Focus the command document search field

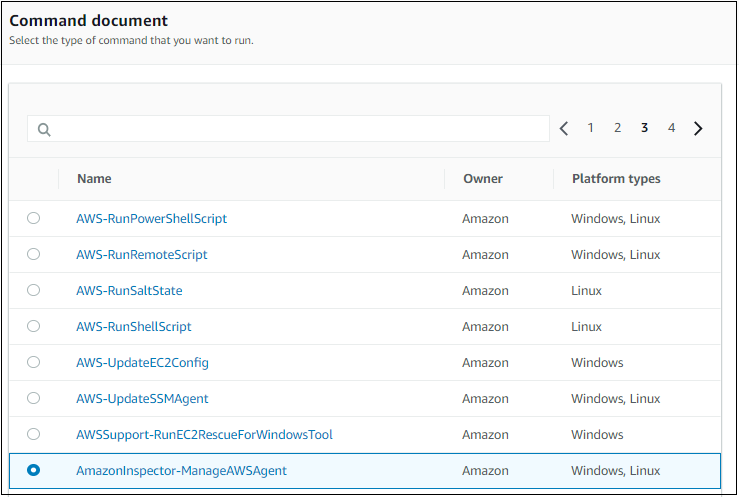(288, 129)
